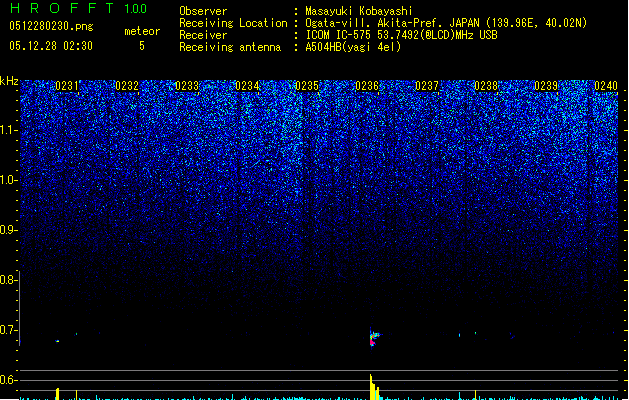This screenshot has width=629, height=400.
Task: Click the 0.7 kHz axis tick label
Action: click(8, 330)
